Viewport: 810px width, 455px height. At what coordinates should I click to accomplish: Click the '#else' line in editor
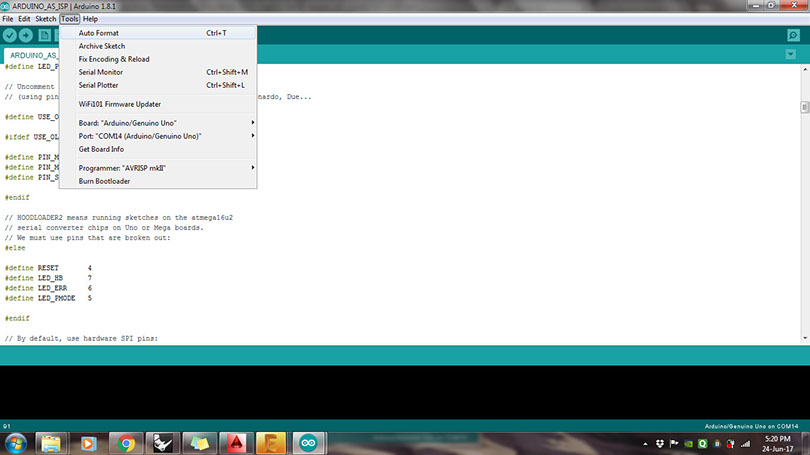pyautogui.click(x=15, y=248)
